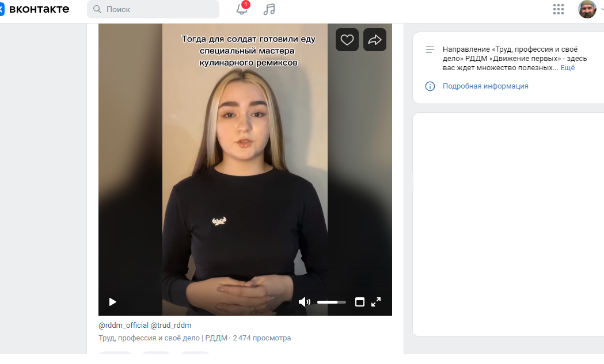Open the notifications bell
The image size is (604, 364).
(x=242, y=9)
